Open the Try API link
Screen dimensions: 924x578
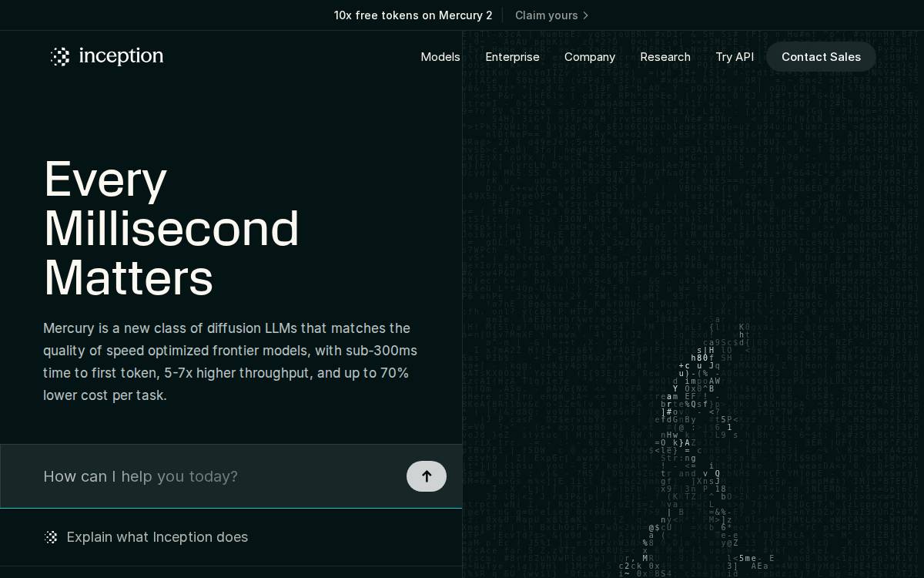click(735, 57)
